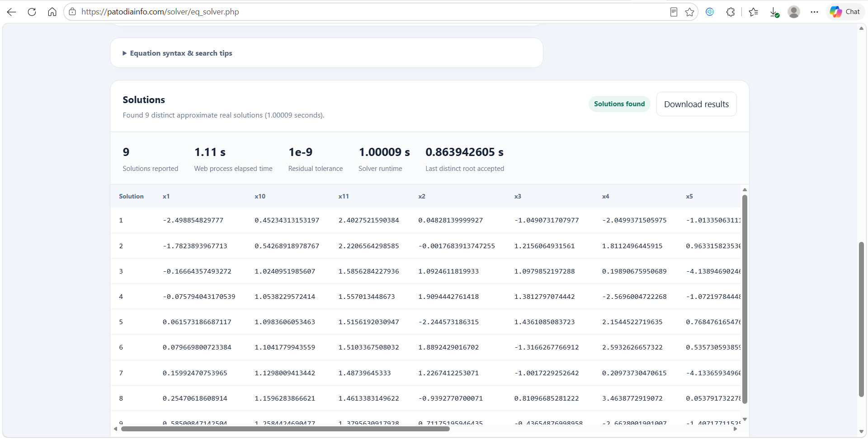Select x4 value 2.1544522719635
Image resolution: width=868 pixels, height=439 pixels.
(632, 322)
